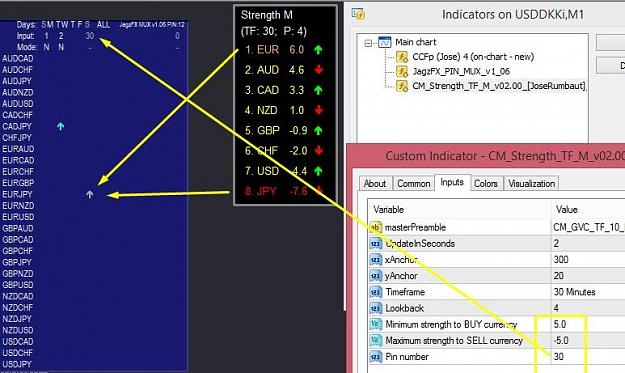Click the NZDUSD pair label
Screen dimensions: 625x373
18,330
